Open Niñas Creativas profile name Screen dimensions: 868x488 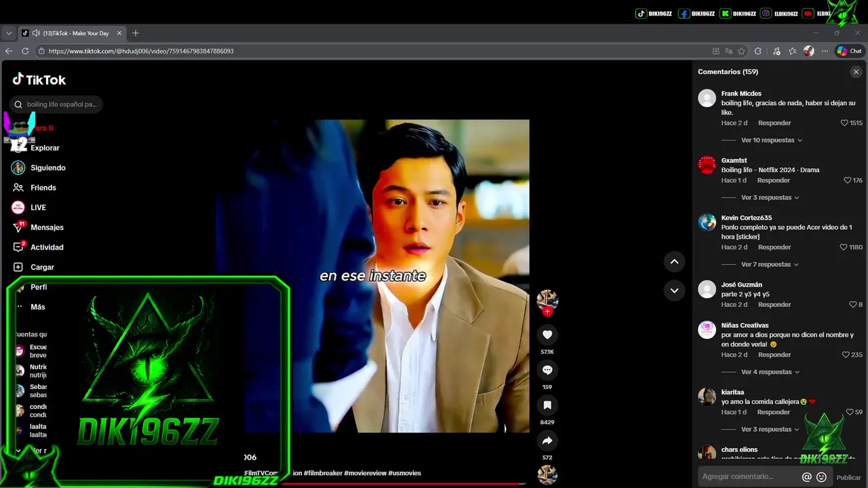click(x=745, y=325)
